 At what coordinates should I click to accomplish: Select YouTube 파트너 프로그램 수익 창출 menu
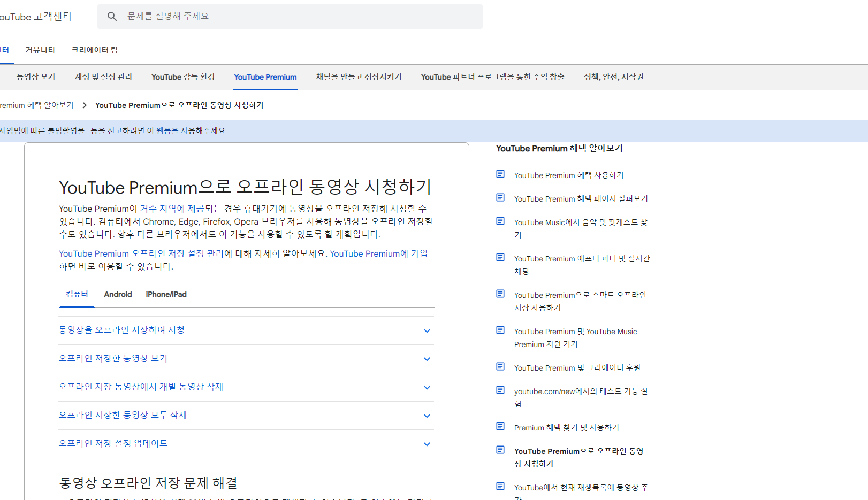pos(493,77)
